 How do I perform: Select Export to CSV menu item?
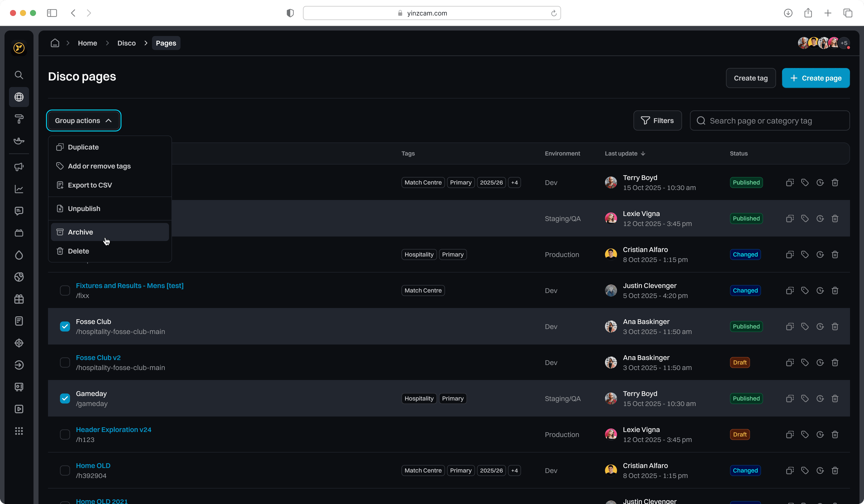point(90,185)
